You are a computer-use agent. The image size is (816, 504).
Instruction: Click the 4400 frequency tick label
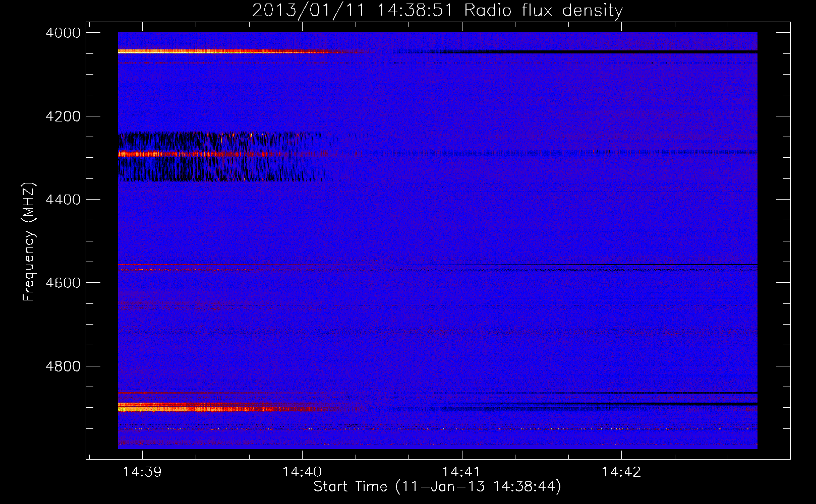point(63,200)
